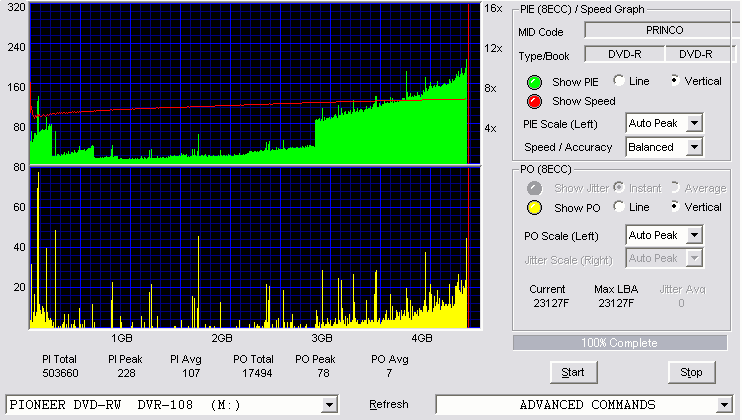Choose Instant jitter option
Screen dimensions: 742x420
[x=618, y=187]
